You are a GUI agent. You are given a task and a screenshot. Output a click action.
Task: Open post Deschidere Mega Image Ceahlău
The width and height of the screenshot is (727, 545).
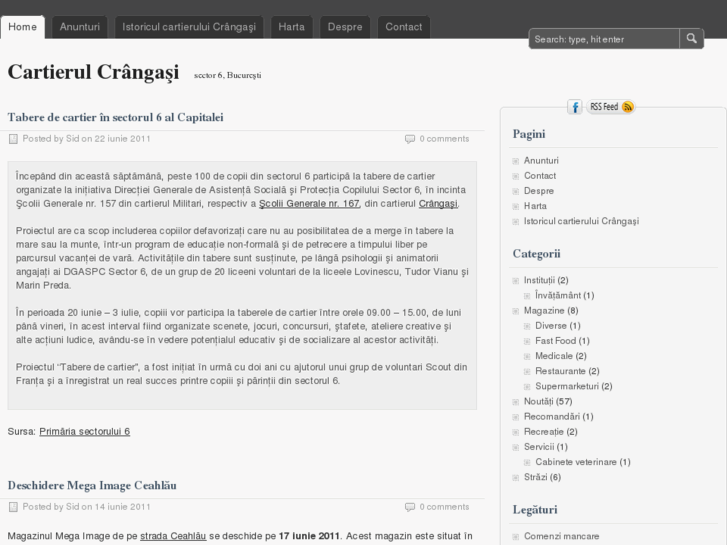tap(92, 486)
